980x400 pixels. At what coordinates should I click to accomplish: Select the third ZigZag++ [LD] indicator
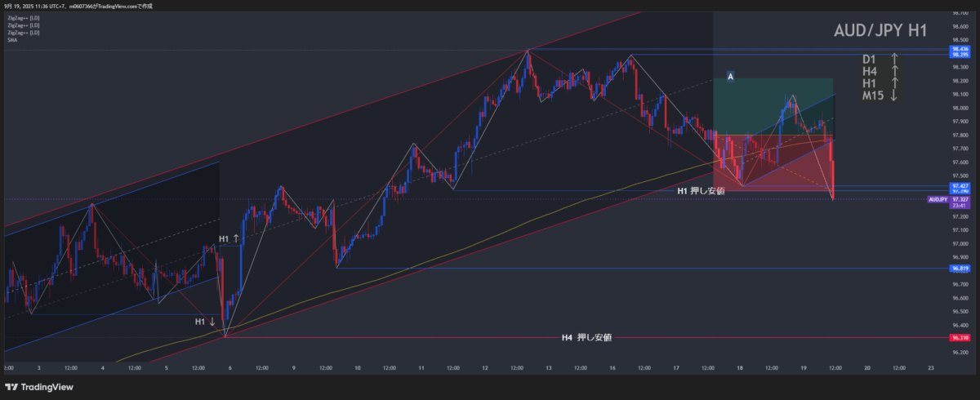(23, 33)
